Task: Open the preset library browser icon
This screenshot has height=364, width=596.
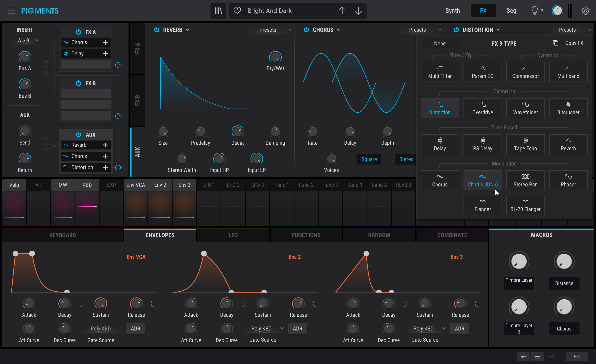Action: pos(218,11)
